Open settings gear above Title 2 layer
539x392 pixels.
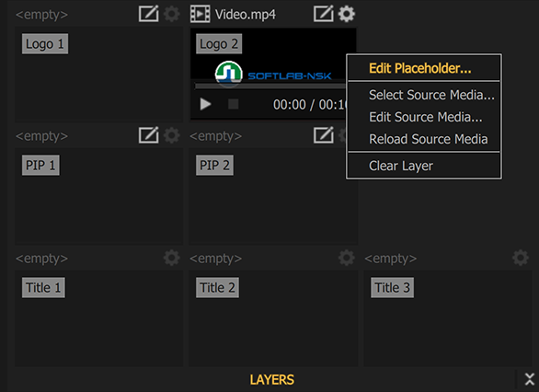tap(347, 258)
